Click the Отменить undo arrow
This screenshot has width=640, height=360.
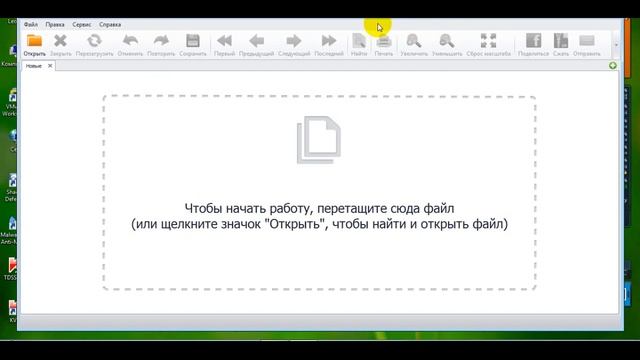point(130,41)
